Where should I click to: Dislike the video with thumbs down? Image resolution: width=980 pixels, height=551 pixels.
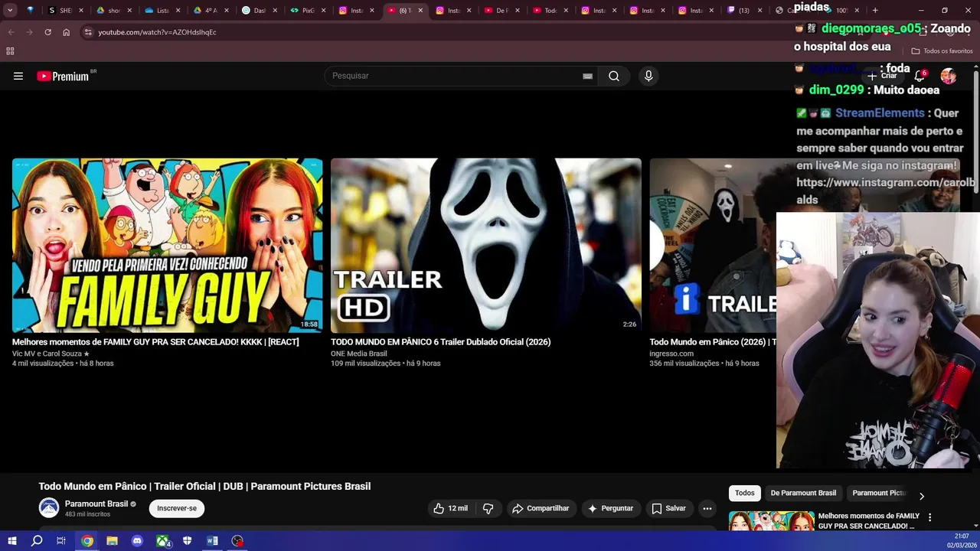click(488, 508)
